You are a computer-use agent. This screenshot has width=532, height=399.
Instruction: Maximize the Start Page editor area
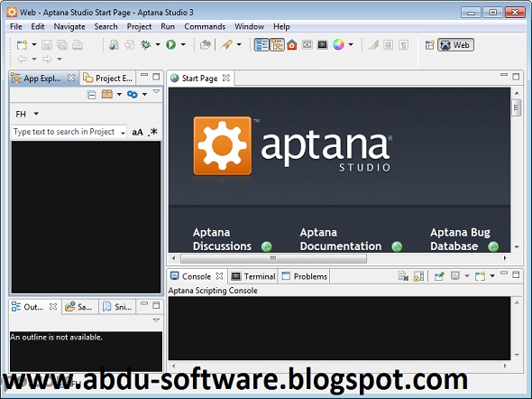[x=516, y=77]
